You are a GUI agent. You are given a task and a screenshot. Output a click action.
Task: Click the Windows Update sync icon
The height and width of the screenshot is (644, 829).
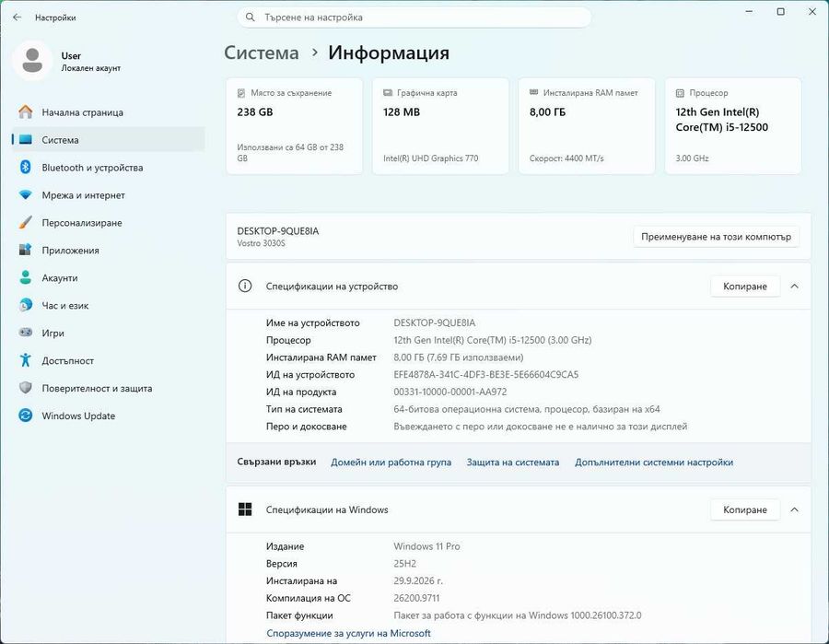(x=26, y=416)
